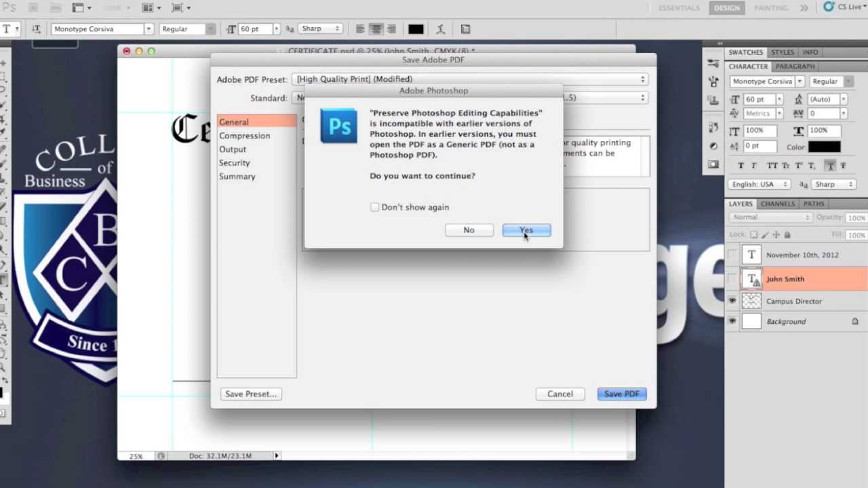
Task: Click the Lock all padlock icon
Action: [787, 235]
